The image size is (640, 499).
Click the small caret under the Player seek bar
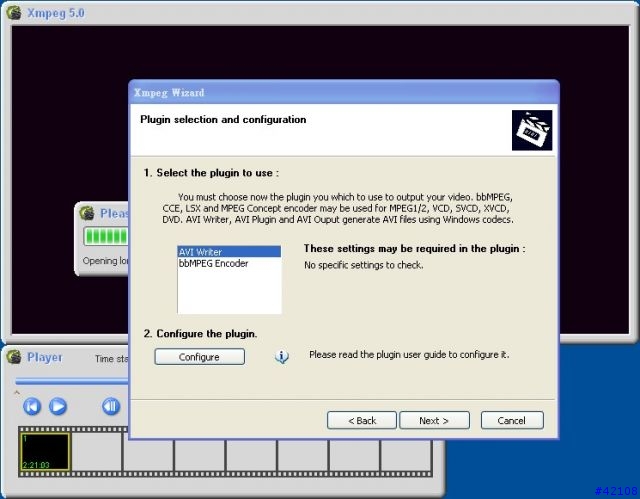pos(17,393)
